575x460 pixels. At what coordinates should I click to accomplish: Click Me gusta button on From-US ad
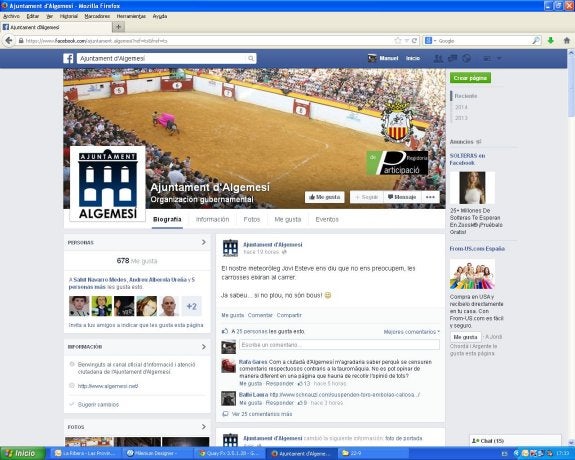pos(465,337)
